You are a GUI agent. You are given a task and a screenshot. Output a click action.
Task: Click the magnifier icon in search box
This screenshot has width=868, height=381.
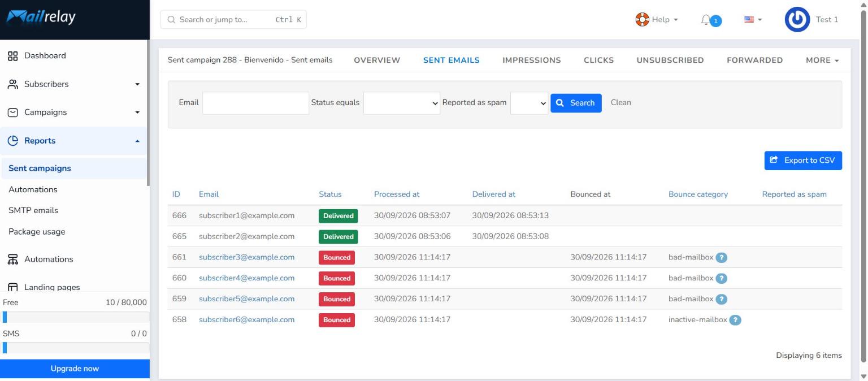click(171, 20)
